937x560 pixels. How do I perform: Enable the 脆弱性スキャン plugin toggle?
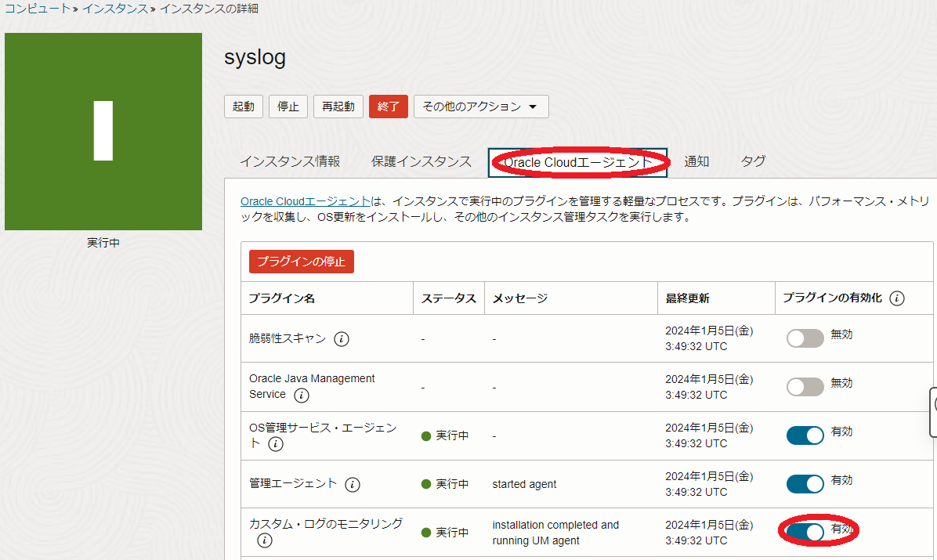(x=805, y=338)
